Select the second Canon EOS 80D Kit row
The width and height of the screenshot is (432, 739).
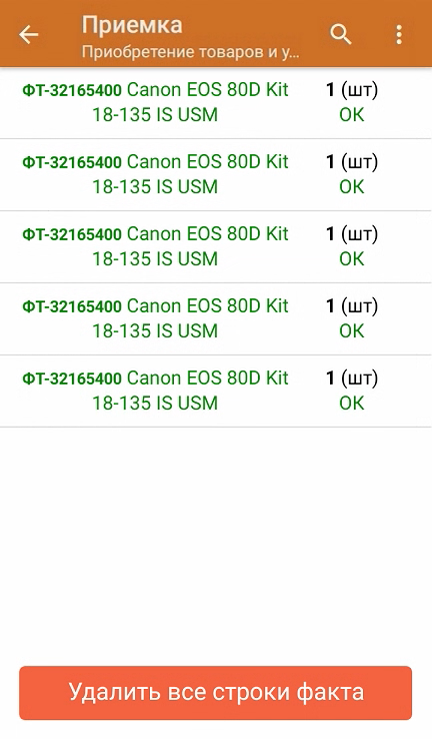pyautogui.click(x=216, y=174)
